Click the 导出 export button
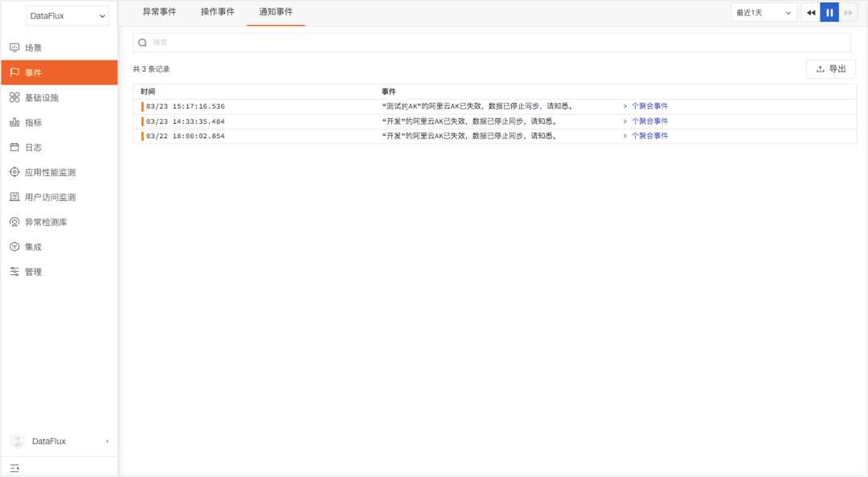This screenshot has width=868, height=477. (x=831, y=69)
